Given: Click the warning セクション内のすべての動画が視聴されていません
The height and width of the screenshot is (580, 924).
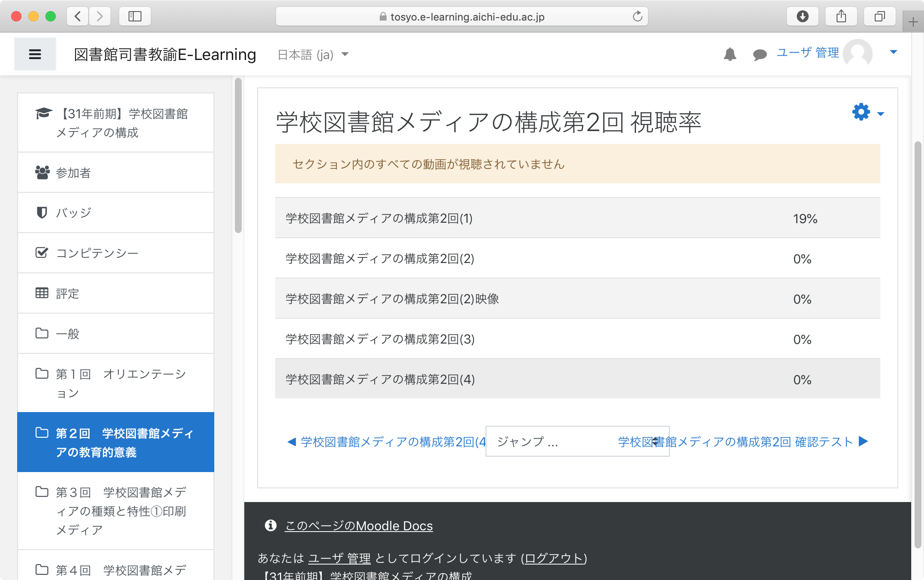Looking at the screenshot, I should tap(577, 164).
